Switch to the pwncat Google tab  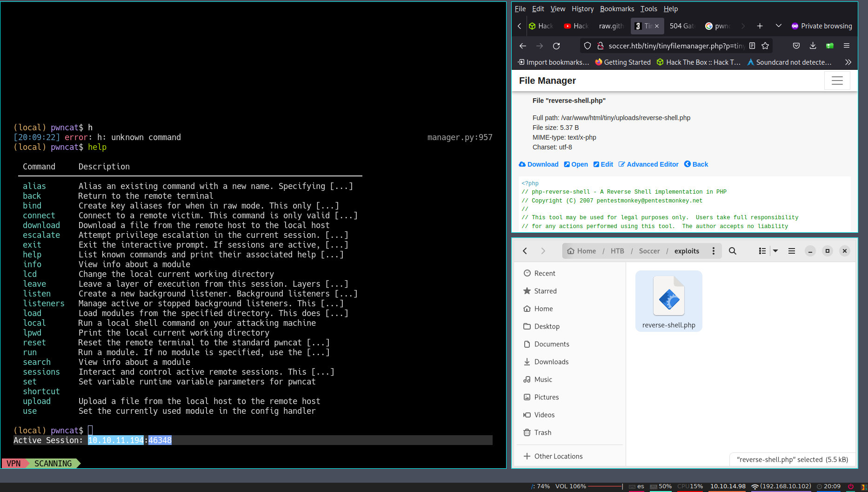tap(718, 26)
